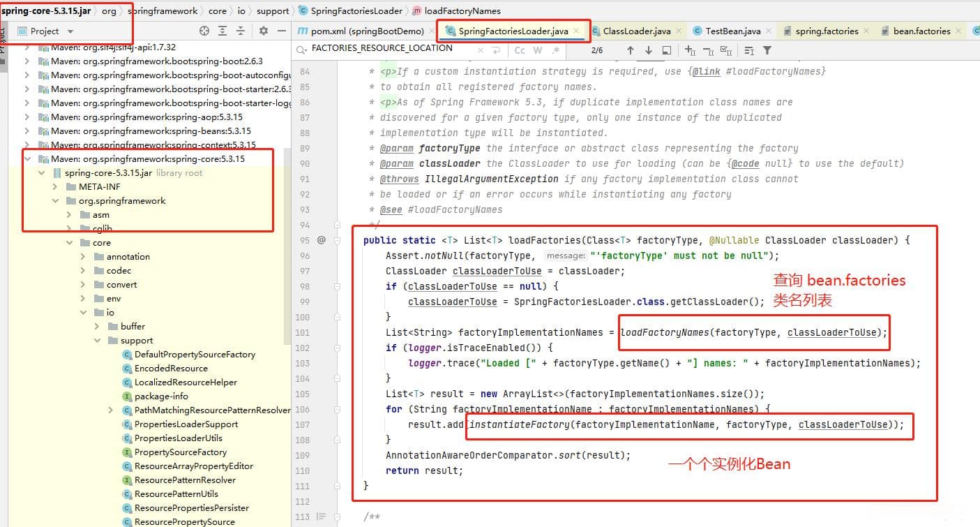Expand the buffer package
Screen dimensions: 980x527
pyautogui.click(x=97, y=326)
